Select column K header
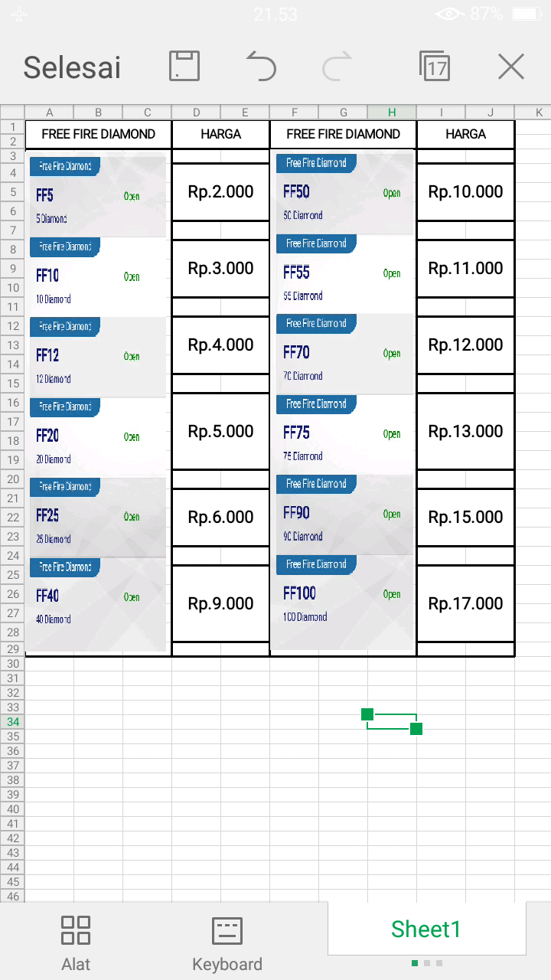551x980 pixels. click(539, 112)
